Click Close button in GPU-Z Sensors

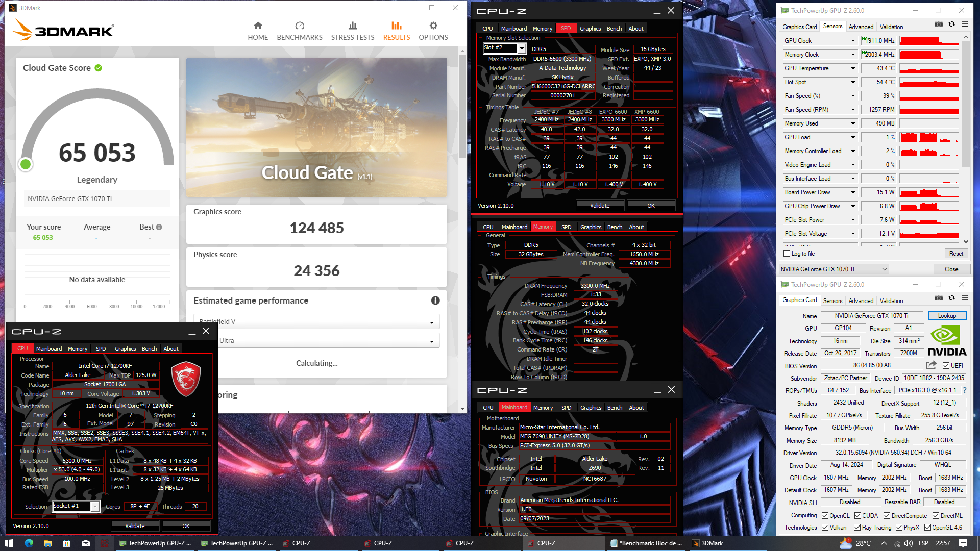951,269
